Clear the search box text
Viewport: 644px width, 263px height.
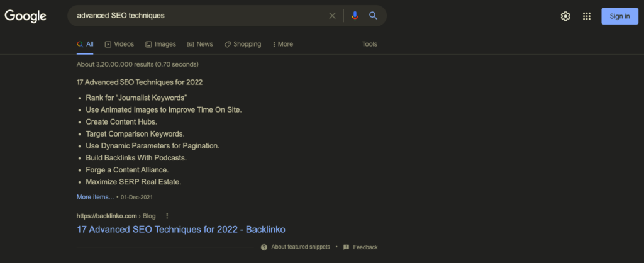tap(333, 16)
